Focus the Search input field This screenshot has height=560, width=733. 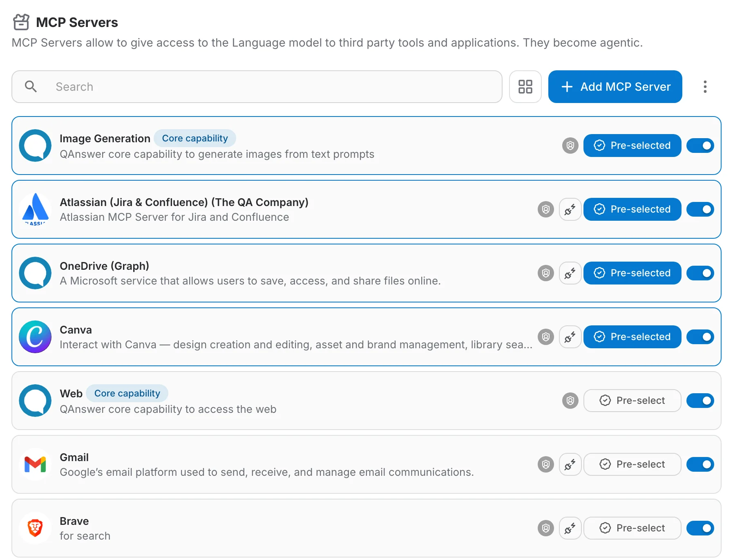pos(257,87)
